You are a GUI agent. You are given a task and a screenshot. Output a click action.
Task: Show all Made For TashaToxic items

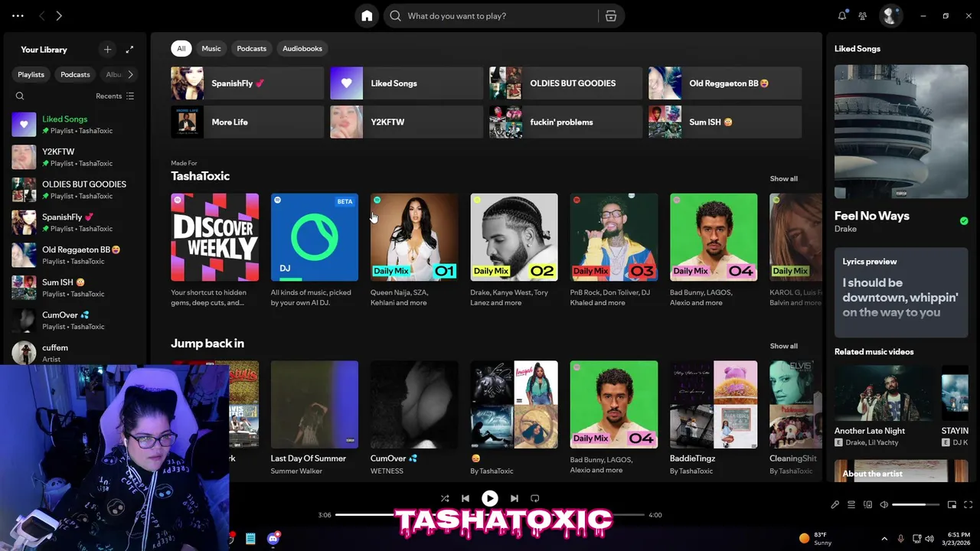783,178
